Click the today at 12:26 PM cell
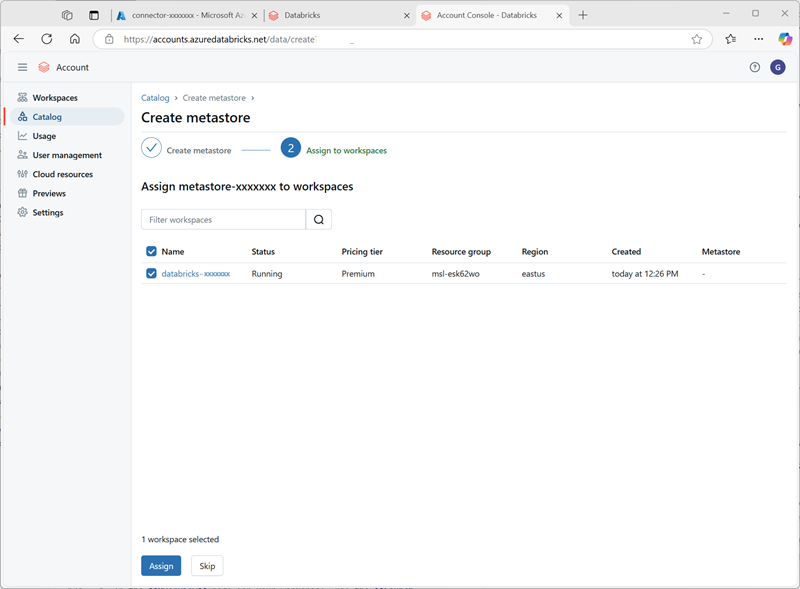800x589 pixels. click(x=645, y=274)
